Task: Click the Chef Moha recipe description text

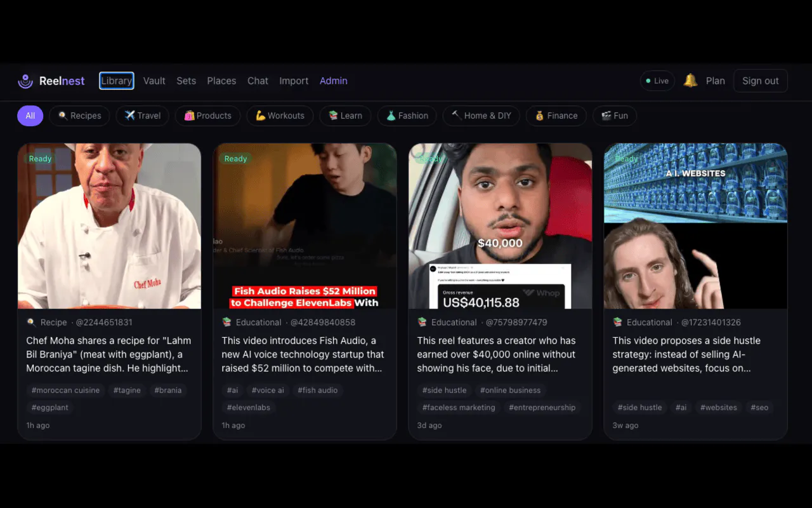Action: 109,354
